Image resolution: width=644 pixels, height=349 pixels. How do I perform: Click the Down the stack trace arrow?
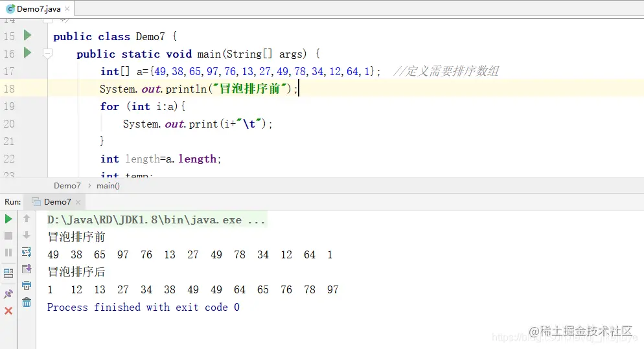click(x=27, y=235)
